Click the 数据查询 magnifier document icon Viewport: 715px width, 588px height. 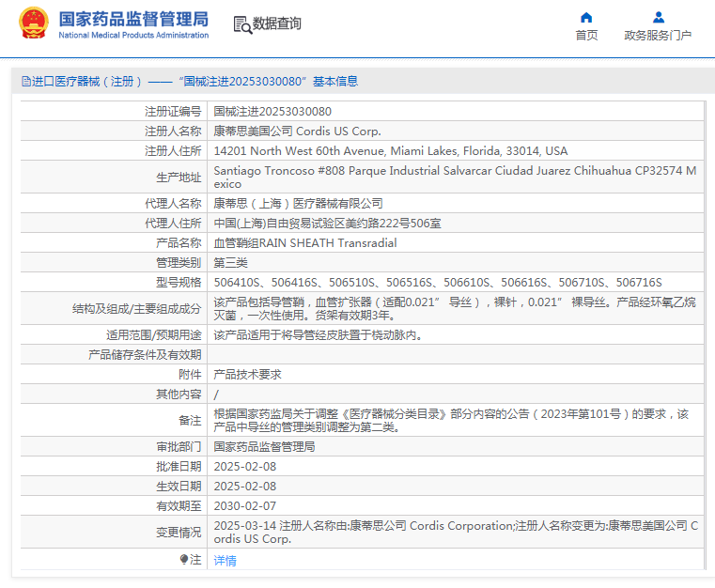click(x=241, y=25)
